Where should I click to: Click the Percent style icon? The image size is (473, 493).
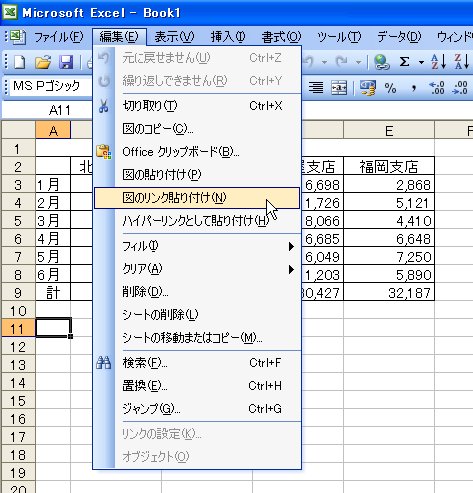tap(390, 88)
